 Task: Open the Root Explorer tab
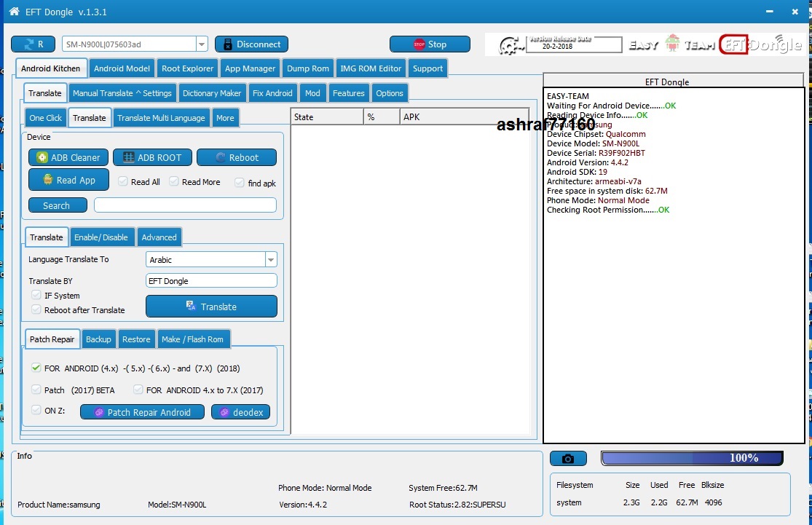[x=187, y=68]
